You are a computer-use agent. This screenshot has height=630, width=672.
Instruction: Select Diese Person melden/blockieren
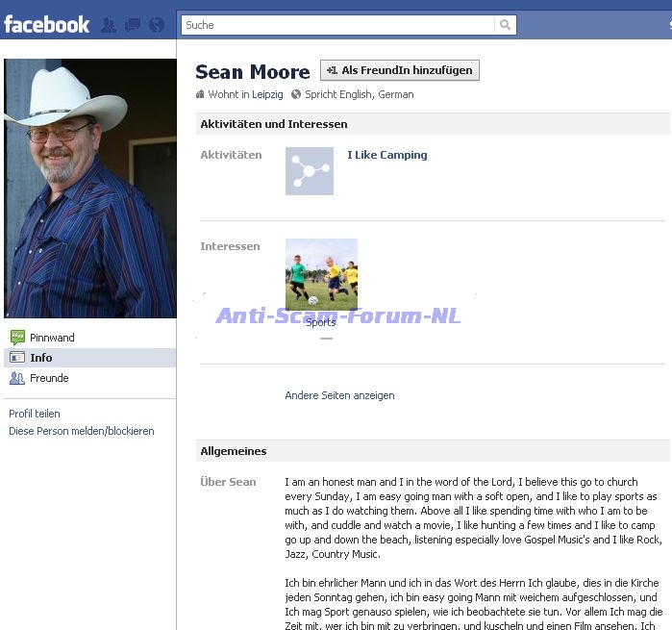coord(82,431)
